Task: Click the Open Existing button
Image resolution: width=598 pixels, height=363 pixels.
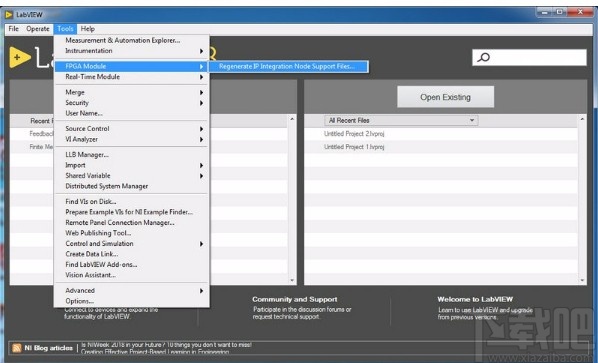Action: [445, 97]
